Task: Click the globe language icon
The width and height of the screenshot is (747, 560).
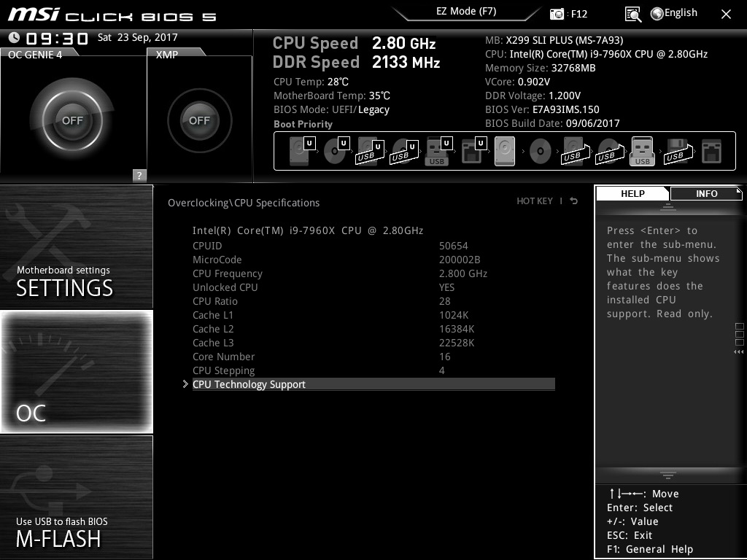Action: [657, 13]
